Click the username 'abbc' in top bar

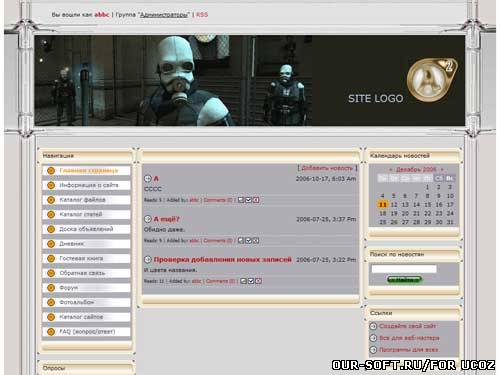click(102, 15)
